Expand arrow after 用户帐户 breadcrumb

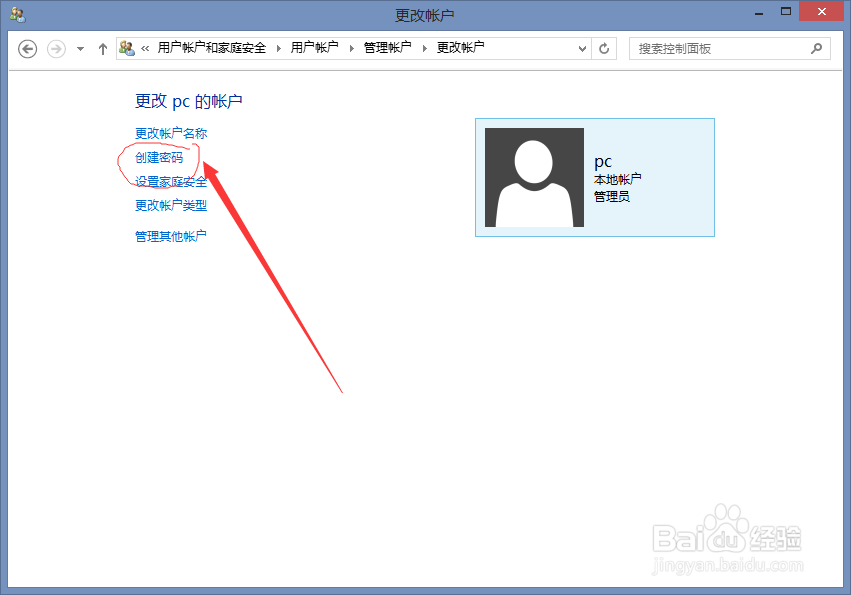click(x=352, y=48)
